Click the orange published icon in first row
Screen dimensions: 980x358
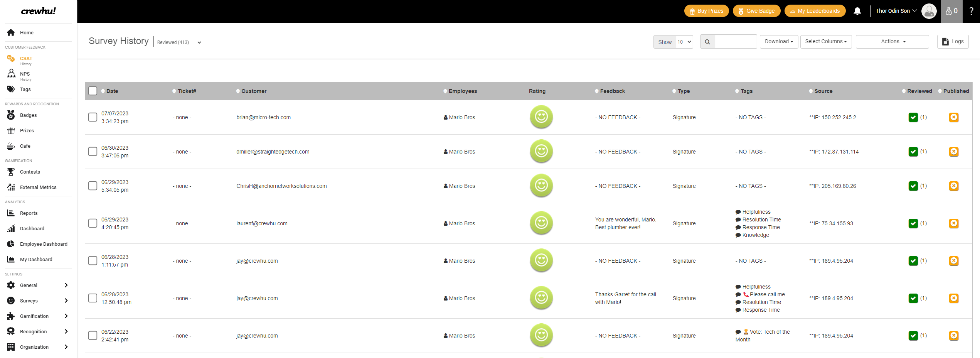click(953, 117)
